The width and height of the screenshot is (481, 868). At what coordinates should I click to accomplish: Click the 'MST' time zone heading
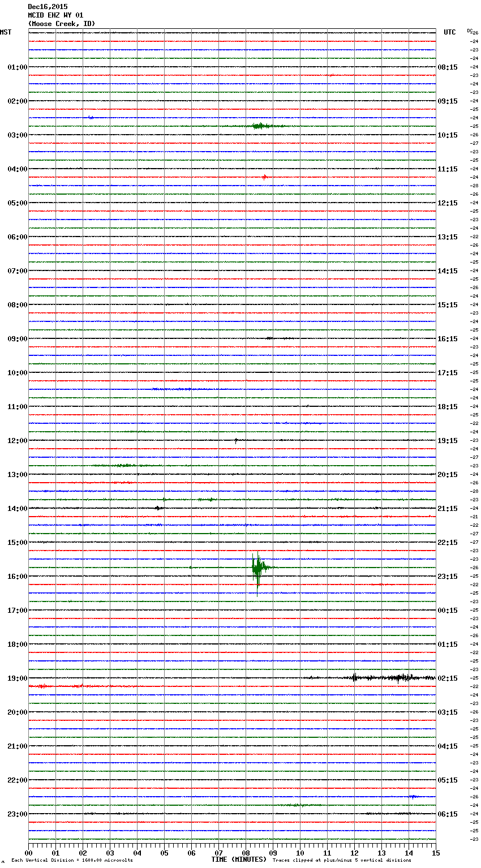pyautogui.click(x=6, y=32)
